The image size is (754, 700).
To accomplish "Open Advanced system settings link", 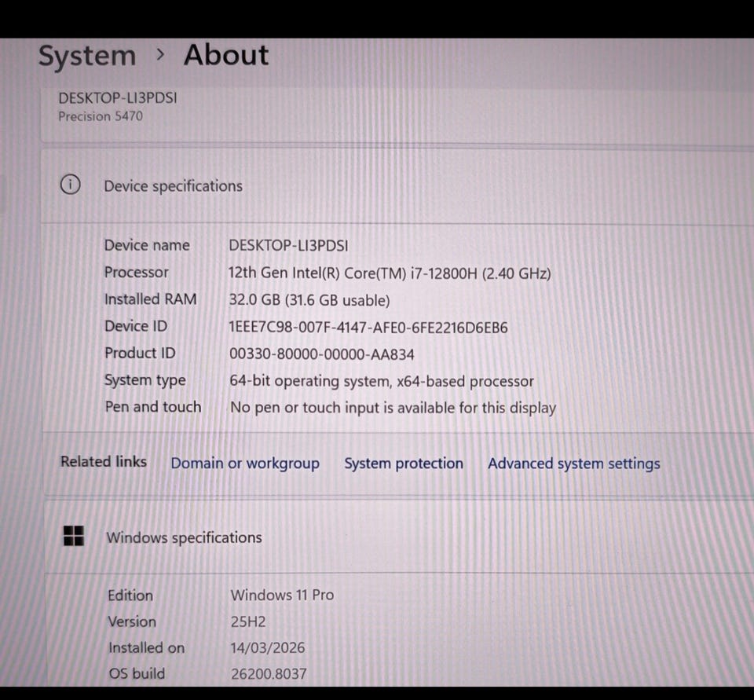I will (x=574, y=464).
